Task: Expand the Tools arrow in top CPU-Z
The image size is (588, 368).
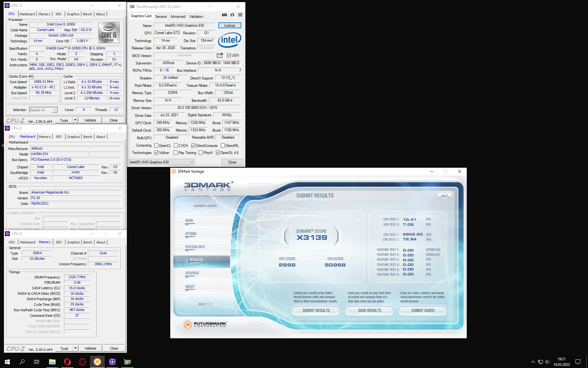Action: [x=75, y=120]
